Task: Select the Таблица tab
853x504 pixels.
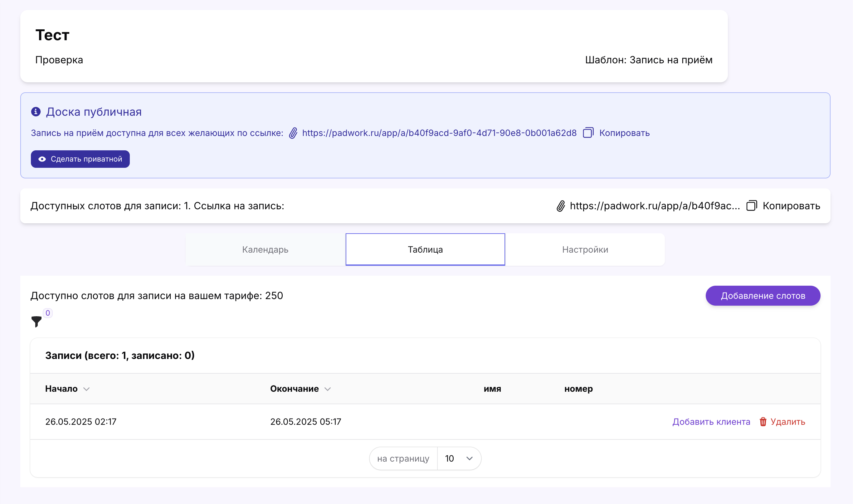Action: tap(425, 250)
